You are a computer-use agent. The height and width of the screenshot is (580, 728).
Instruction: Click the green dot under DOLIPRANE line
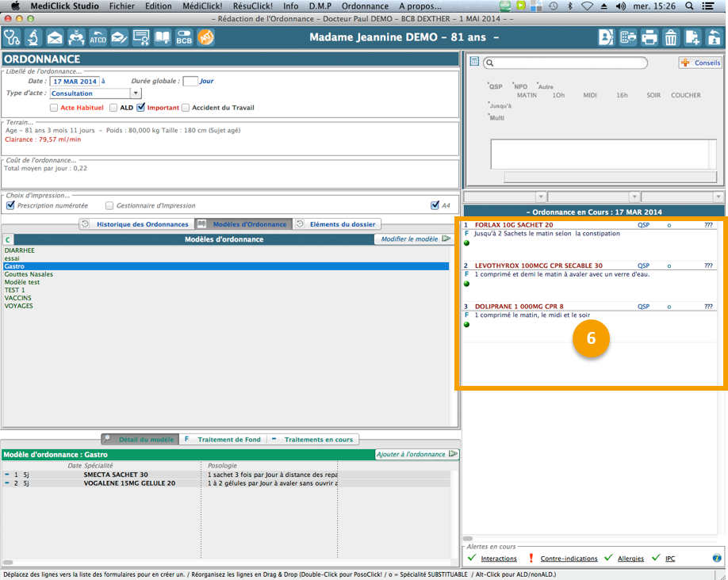click(466, 325)
